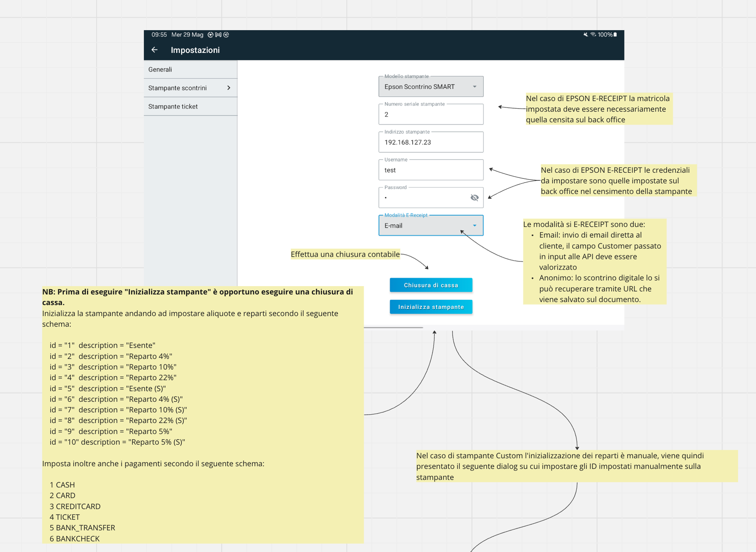Open the Modalità E-Receipt dropdown

431,225
